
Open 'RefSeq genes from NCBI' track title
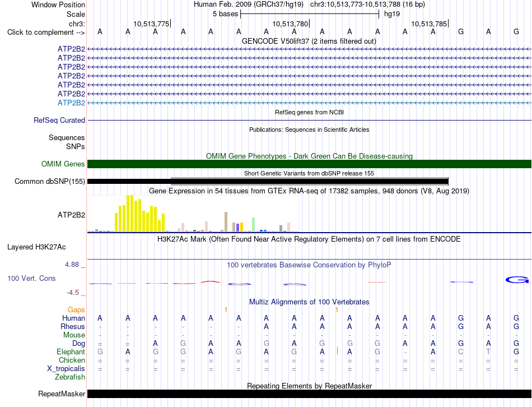point(309,112)
